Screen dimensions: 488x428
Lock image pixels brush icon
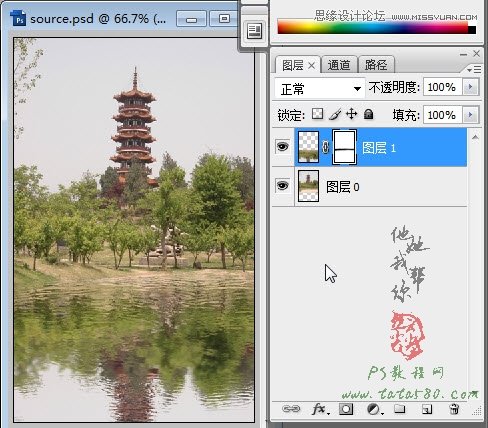(335, 114)
